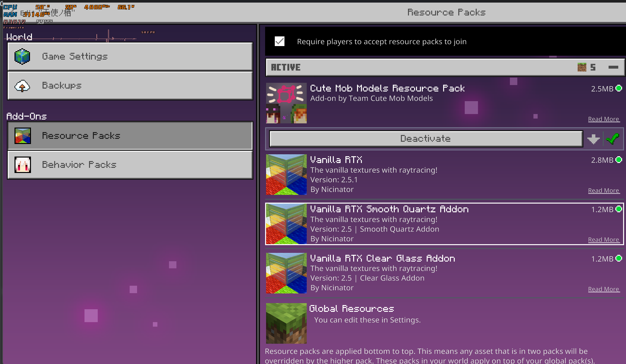Click the Backups cloud upload icon

coord(22,86)
